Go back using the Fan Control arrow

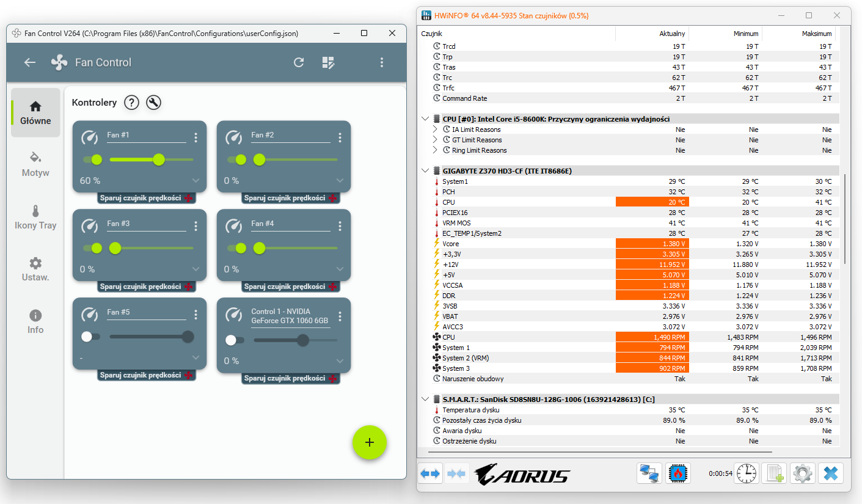[x=30, y=62]
